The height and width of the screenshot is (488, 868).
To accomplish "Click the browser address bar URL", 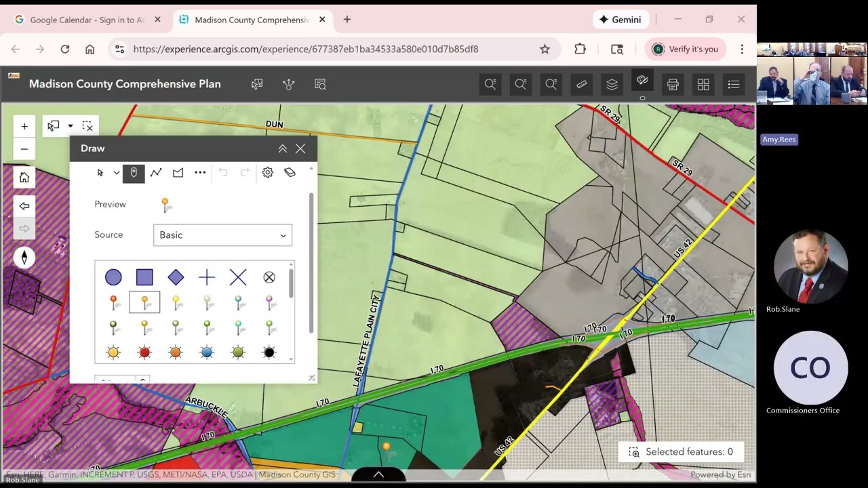I will 306,49.
